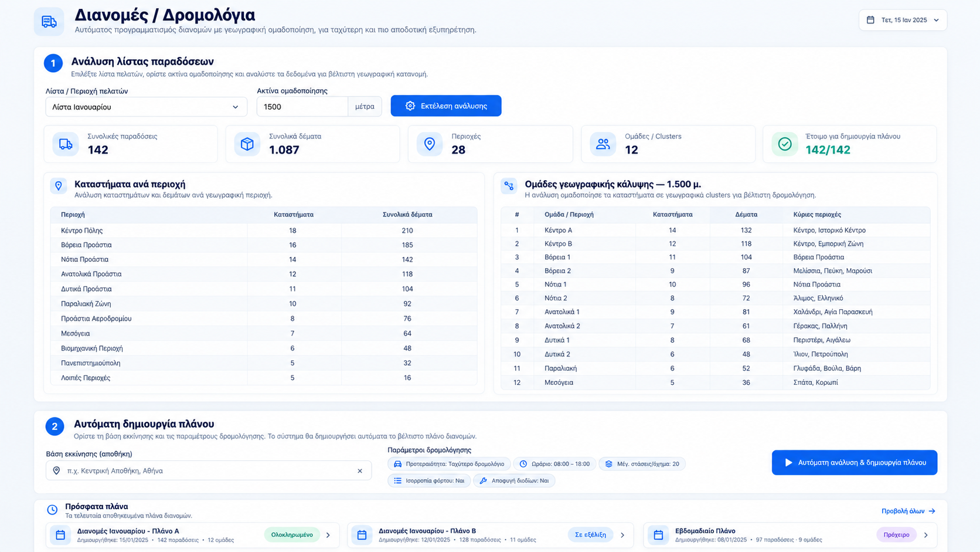Image resolution: width=980 pixels, height=552 pixels.
Task: Click calendar icon of Διανομές Ιανουαρίου - Πλάνο Α
Action: click(x=60, y=535)
